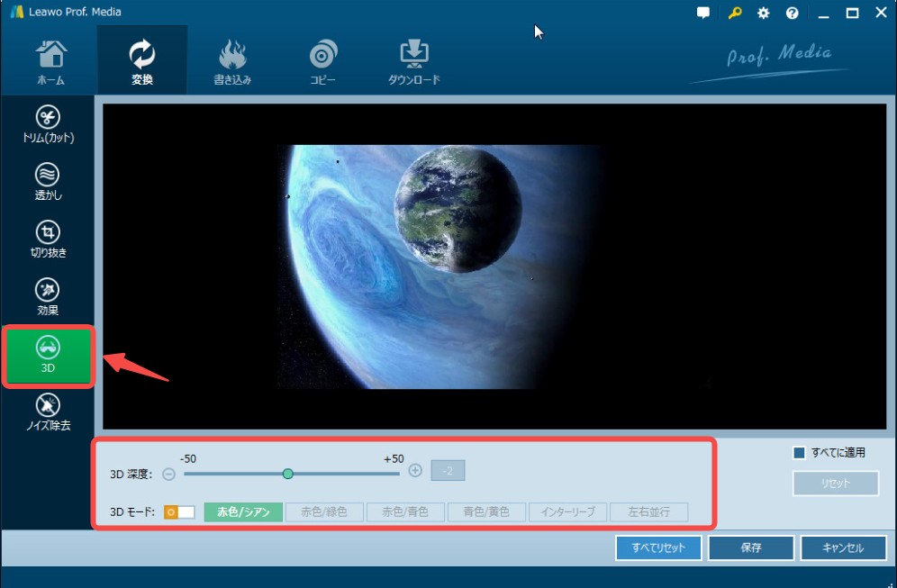Open help with the question mark icon
Viewport: 897px width, 588px height.
(x=792, y=13)
